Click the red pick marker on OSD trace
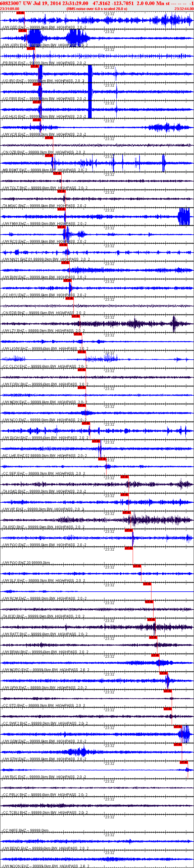Viewport: 194px width, 868px height. point(20,13)
